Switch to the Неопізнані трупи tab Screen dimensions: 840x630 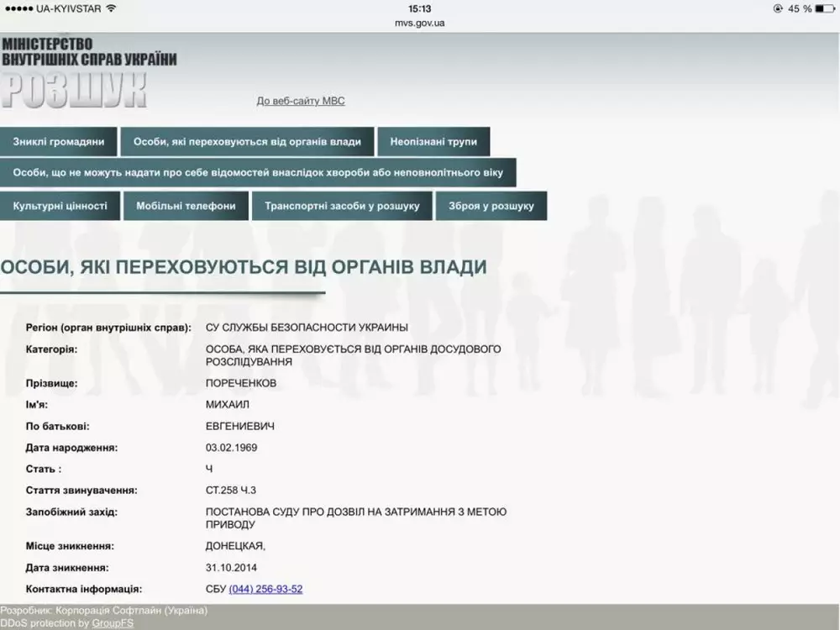pyautogui.click(x=433, y=142)
